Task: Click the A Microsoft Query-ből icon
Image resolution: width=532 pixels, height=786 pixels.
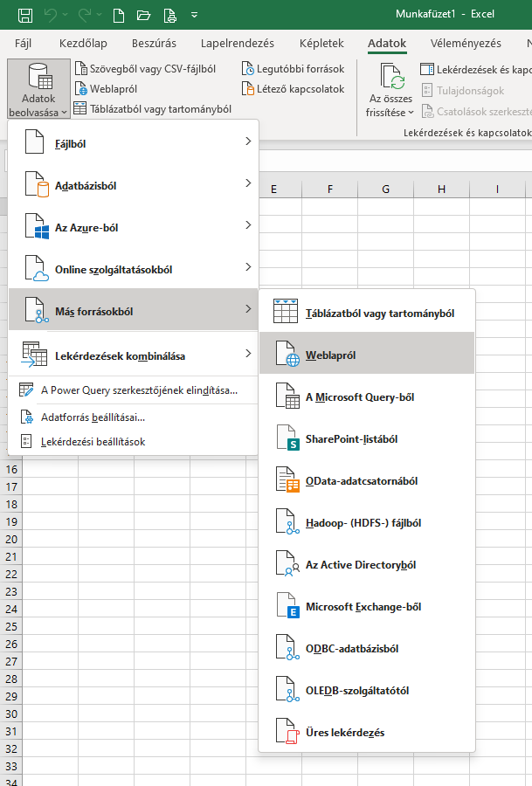Action: tap(287, 396)
